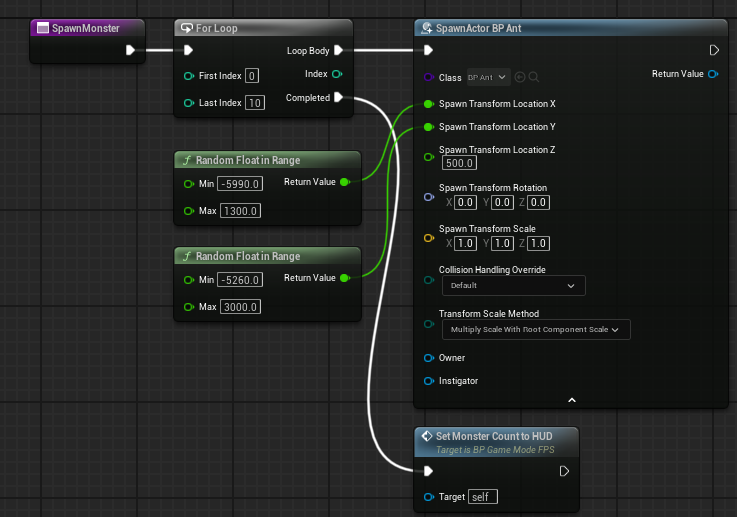
Task: Click the Loop Body execution output pin
Action: pos(338,50)
